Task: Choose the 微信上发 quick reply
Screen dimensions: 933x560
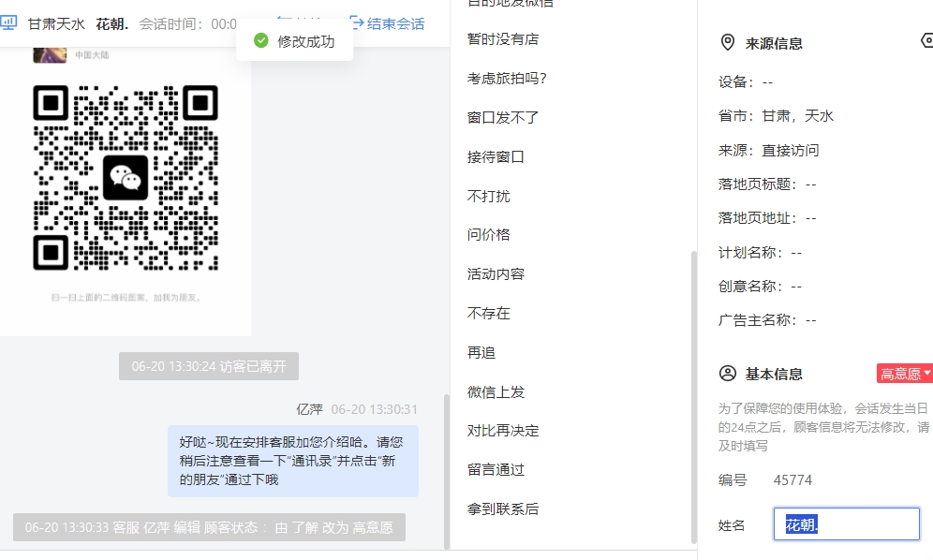Action: [496, 392]
